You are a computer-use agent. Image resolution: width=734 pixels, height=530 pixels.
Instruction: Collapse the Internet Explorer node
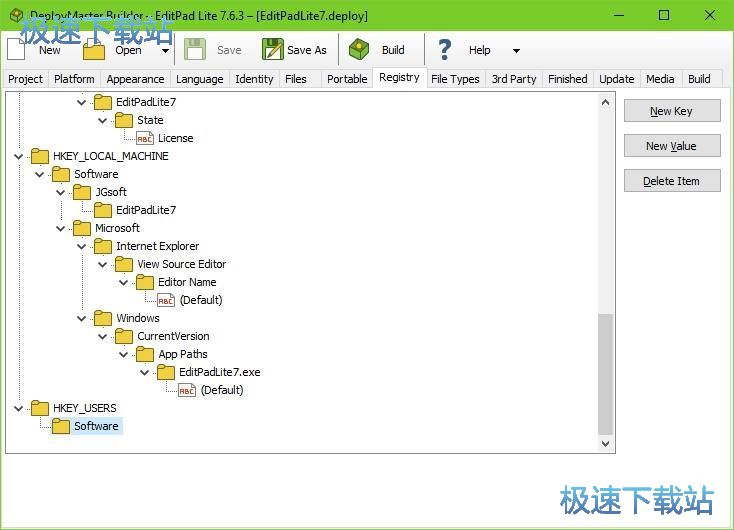pos(81,246)
